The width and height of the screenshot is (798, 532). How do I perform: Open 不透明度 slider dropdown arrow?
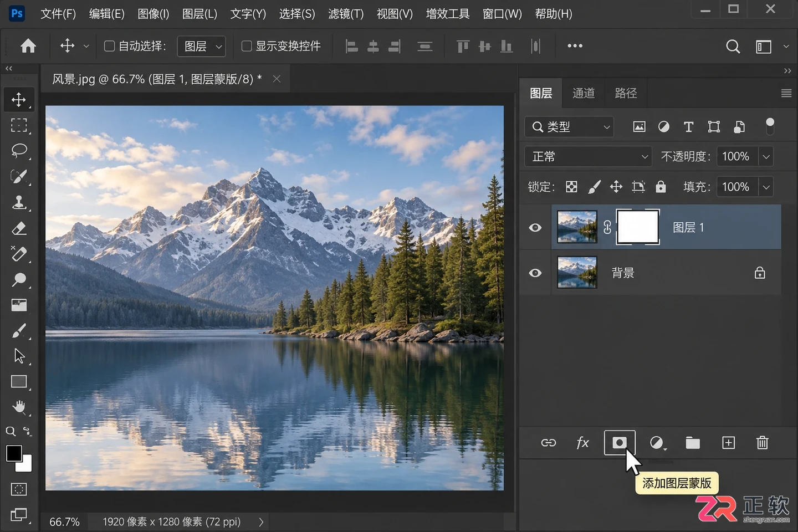point(766,157)
